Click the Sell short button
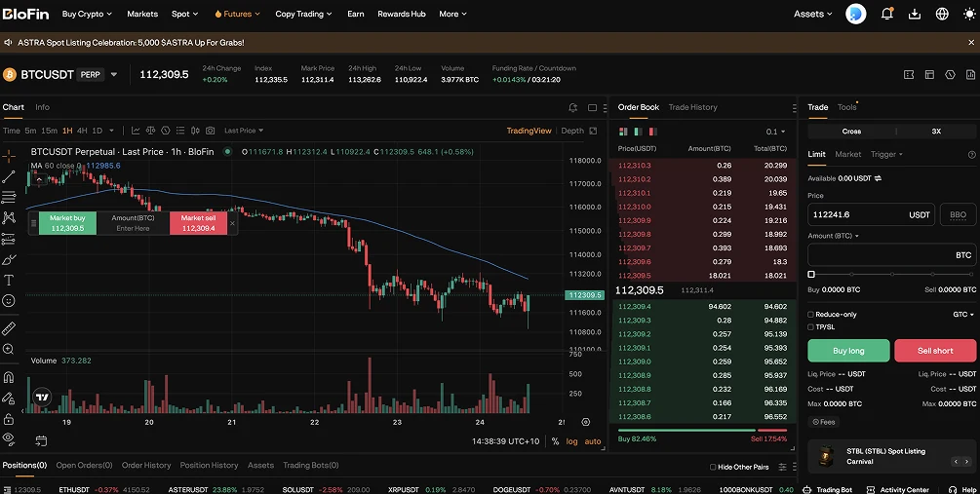 click(x=935, y=351)
